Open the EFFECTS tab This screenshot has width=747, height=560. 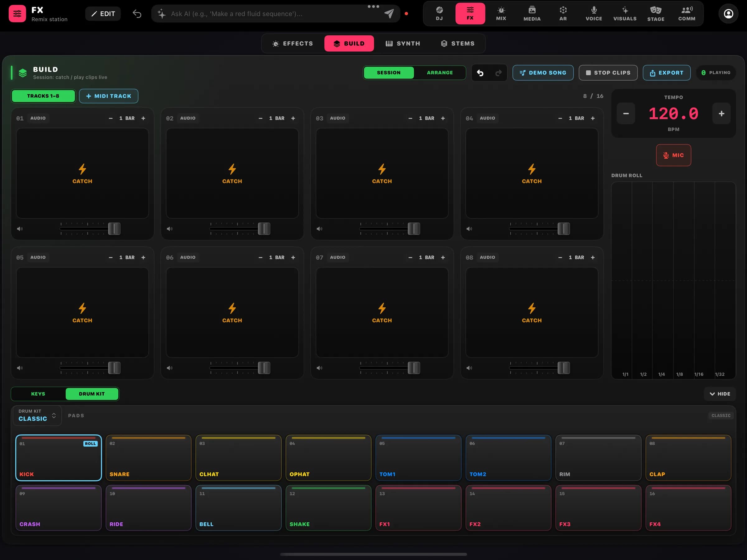click(x=293, y=44)
